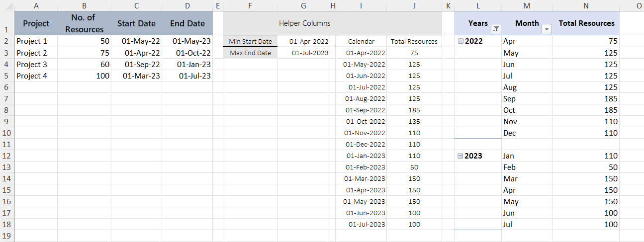This screenshot has height=242, width=644.
Task: Select the "Min Start Date" label cell
Action: (x=250, y=41)
